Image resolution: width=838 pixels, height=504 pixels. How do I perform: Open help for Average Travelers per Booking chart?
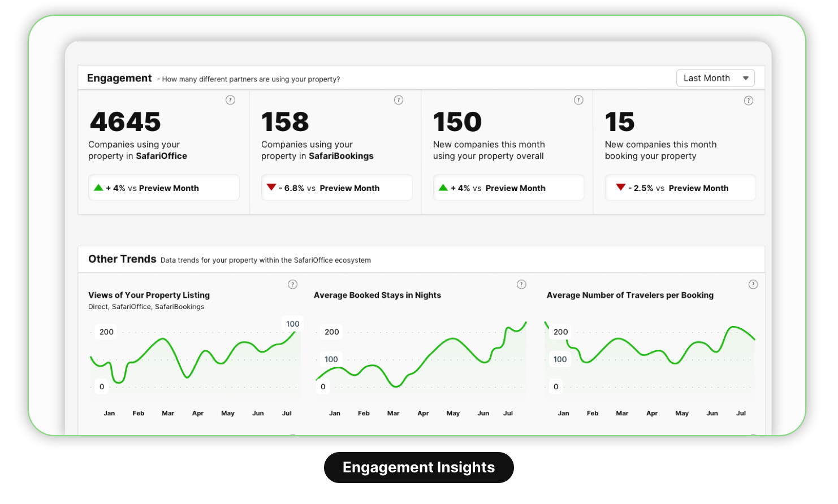point(753,284)
